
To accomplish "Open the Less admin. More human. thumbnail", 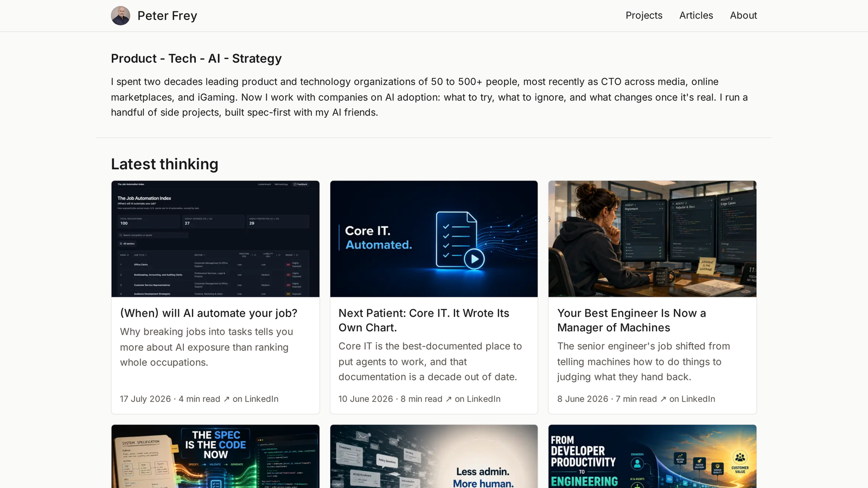I will click(x=434, y=457).
